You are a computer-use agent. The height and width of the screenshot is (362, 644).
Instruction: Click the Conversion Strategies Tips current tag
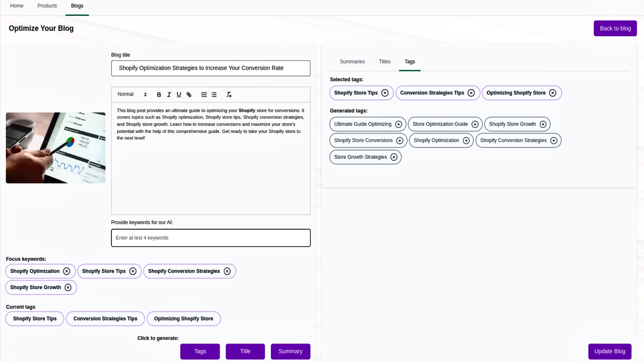[x=105, y=319]
